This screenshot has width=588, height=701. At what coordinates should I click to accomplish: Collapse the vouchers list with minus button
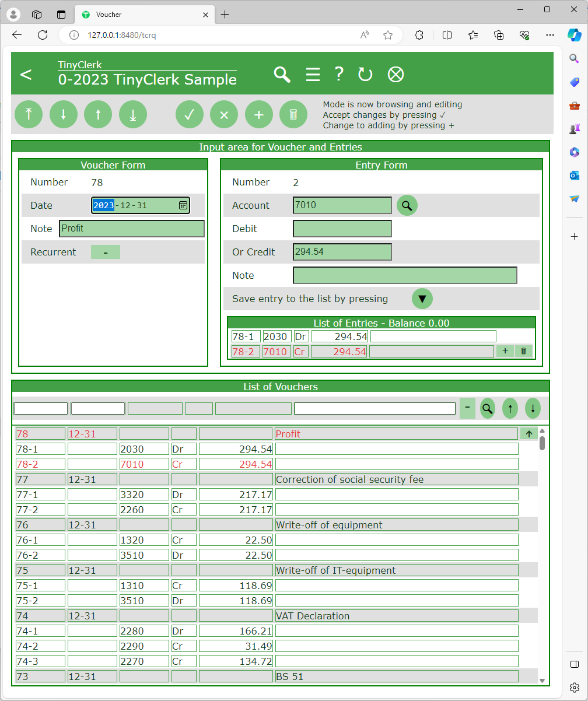467,408
